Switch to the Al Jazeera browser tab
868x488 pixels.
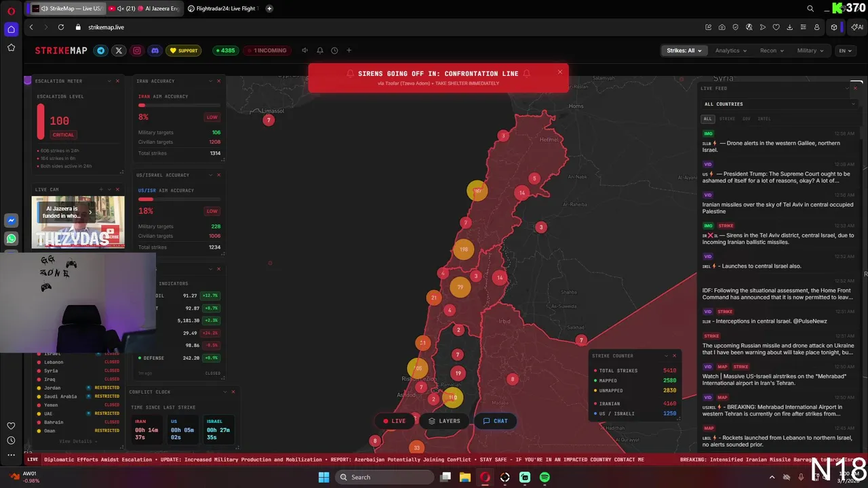(144, 8)
